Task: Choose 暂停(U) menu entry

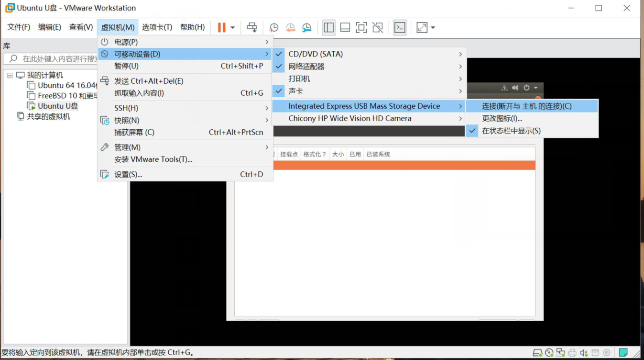Action: 185,66
